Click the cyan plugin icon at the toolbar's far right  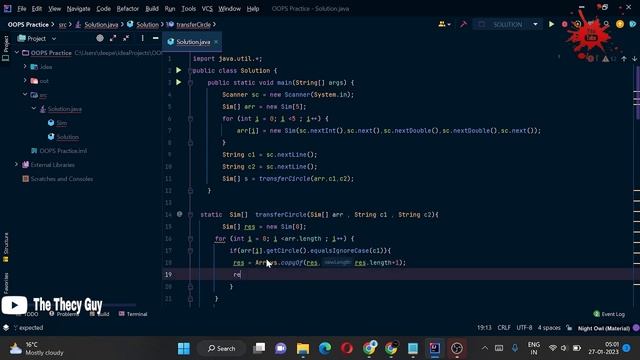point(633,24)
